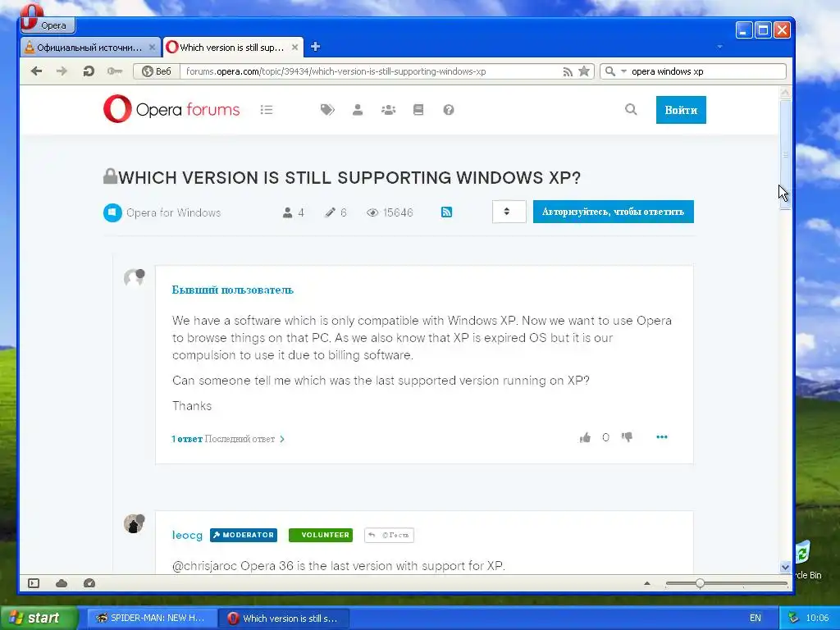Open the forum help question-mark icon
Screen dimensions: 840x630
(x=449, y=110)
